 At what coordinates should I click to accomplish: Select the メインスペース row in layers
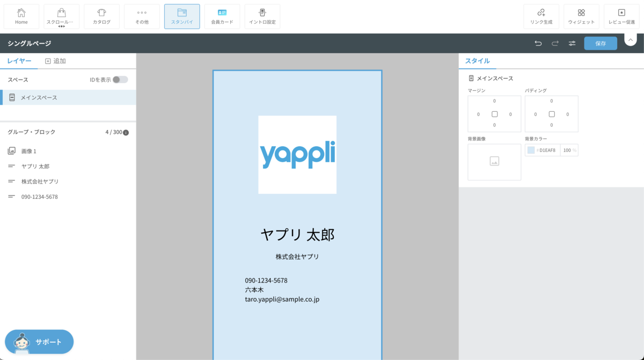pyautogui.click(x=68, y=98)
